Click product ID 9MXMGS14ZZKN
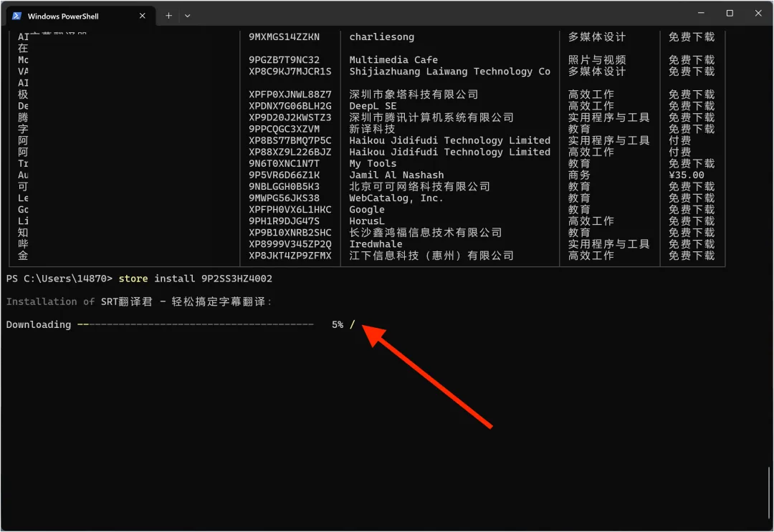This screenshot has height=532, width=774. pos(284,37)
